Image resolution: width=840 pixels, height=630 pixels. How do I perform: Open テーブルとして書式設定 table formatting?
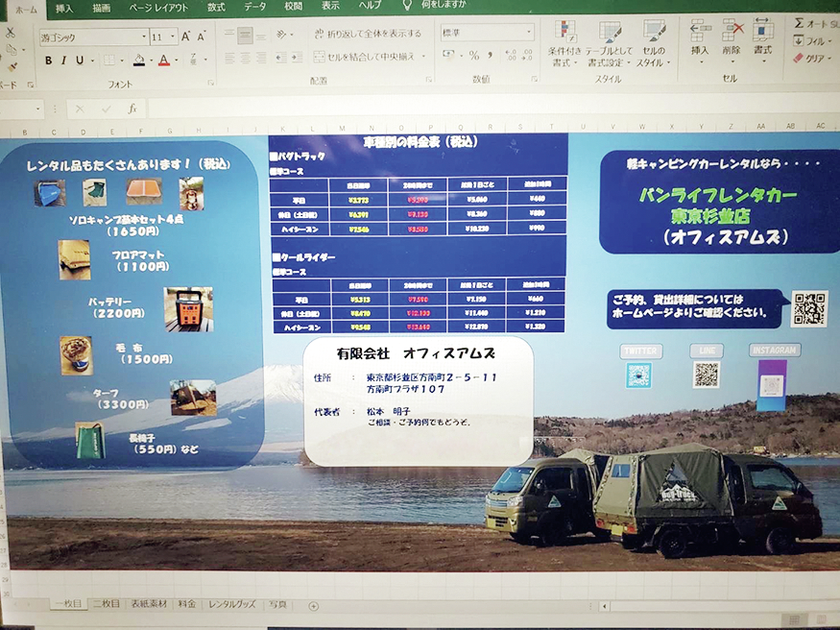(609, 45)
